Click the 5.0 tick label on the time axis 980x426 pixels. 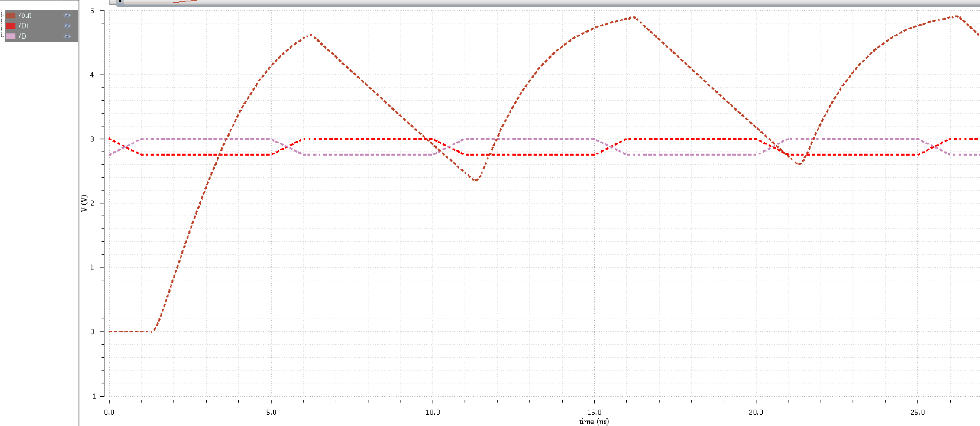tap(271, 412)
